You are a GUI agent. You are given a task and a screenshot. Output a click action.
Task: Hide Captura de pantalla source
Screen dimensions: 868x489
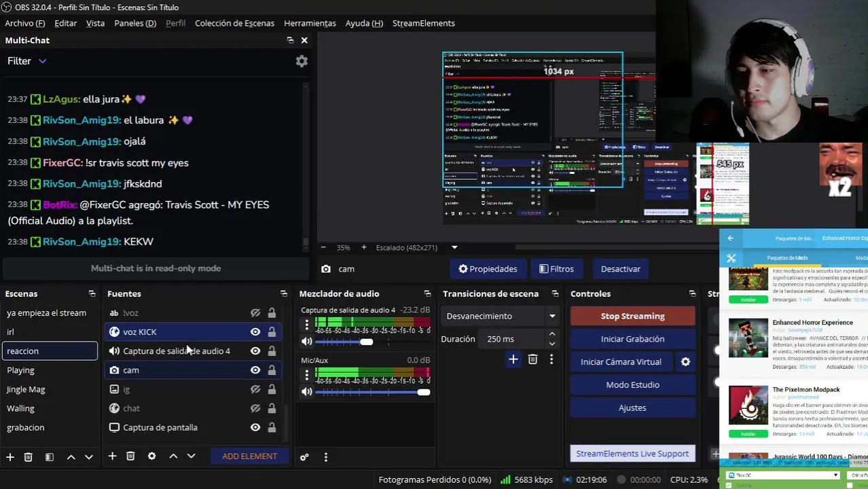click(x=255, y=427)
